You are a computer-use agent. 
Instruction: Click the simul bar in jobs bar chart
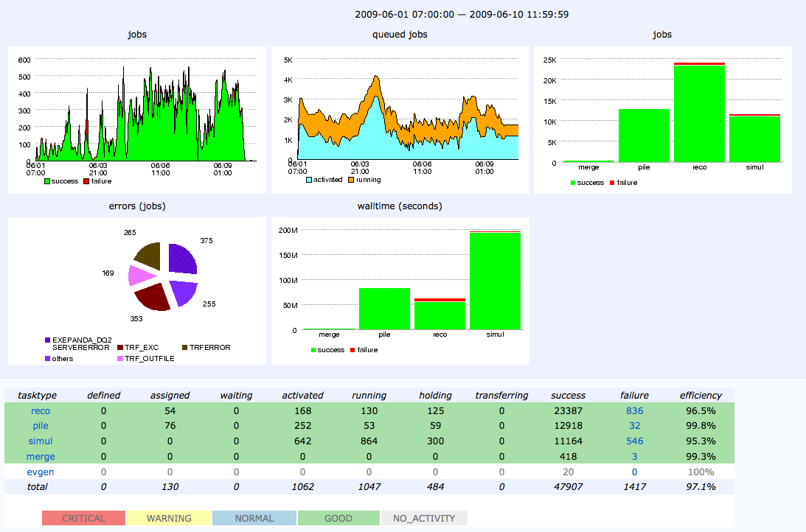click(x=754, y=138)
